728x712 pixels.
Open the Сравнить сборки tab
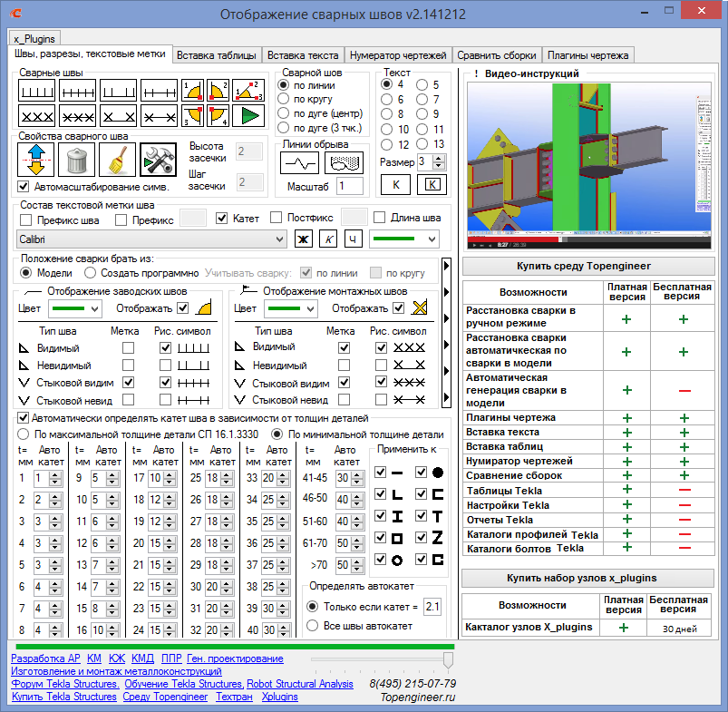tap(496, 55)
